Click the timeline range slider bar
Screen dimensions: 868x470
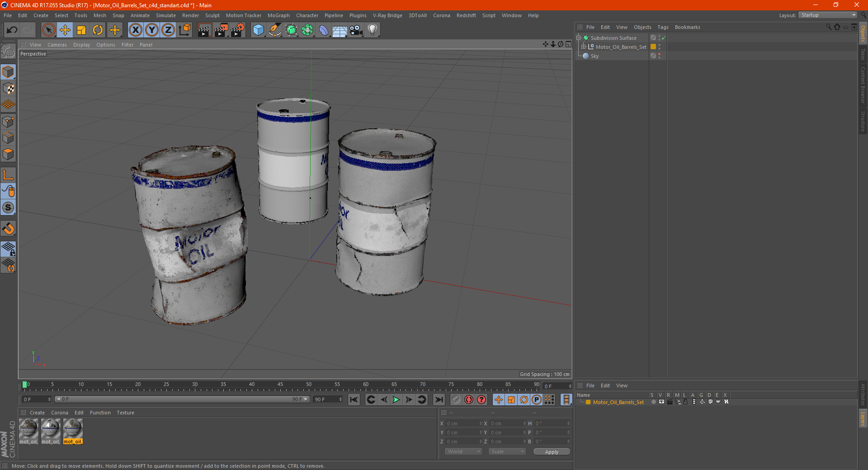pyautogui.click(x=182, y=399)
